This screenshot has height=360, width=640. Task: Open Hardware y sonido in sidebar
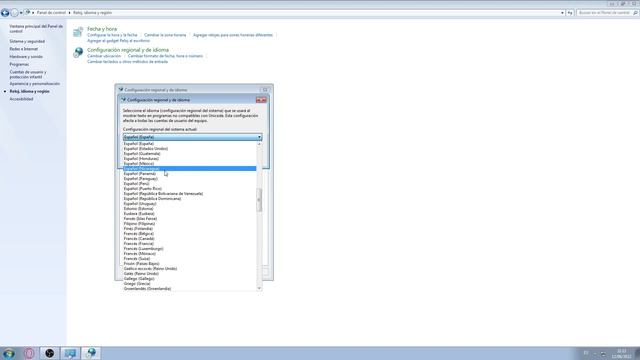26,57
